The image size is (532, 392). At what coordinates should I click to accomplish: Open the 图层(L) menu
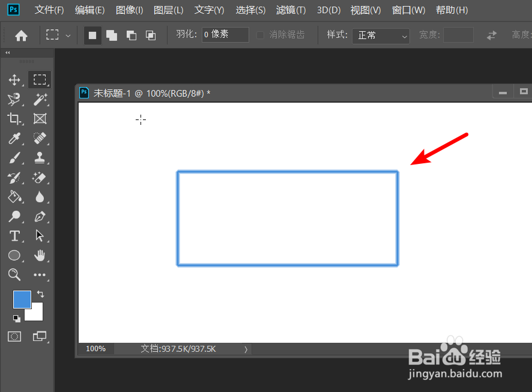[x=168, y=10]
